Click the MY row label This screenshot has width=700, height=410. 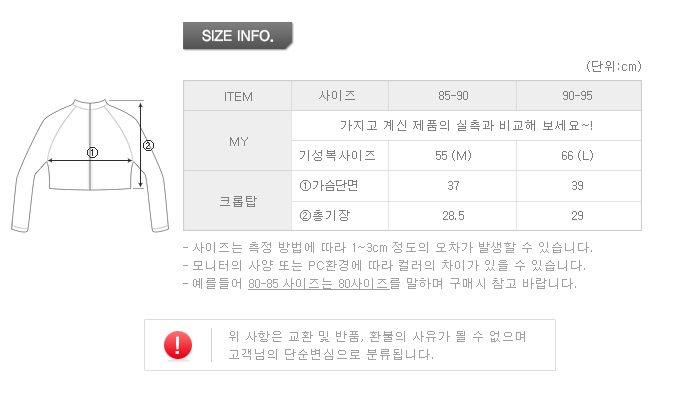point(237,141)
